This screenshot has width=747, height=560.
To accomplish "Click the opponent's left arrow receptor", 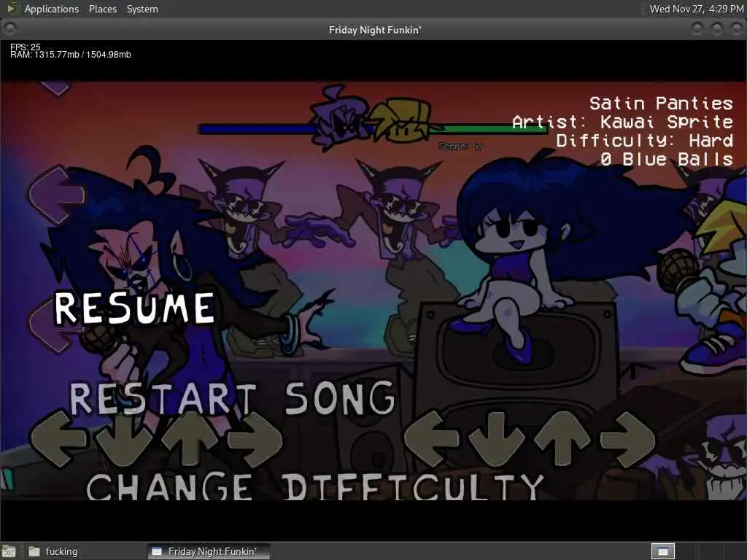I will pos(58,438).
